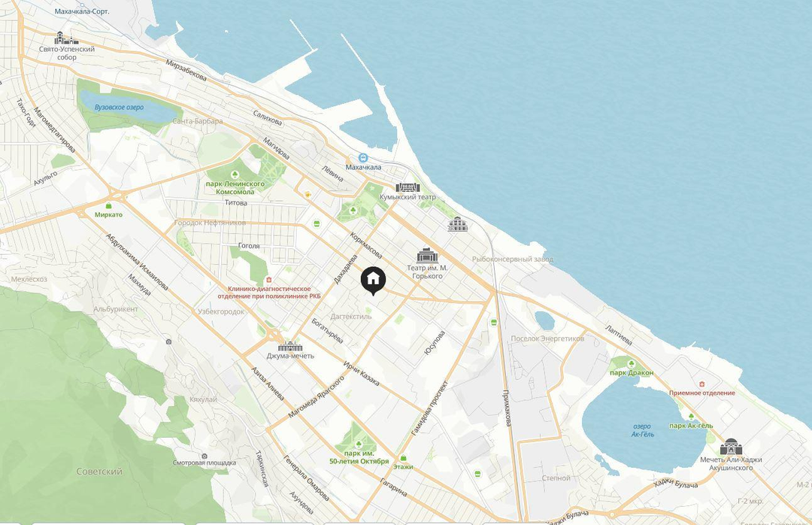Click the black home location marker
This screenshot has height=525, width=812.
[x=373, y=281]
